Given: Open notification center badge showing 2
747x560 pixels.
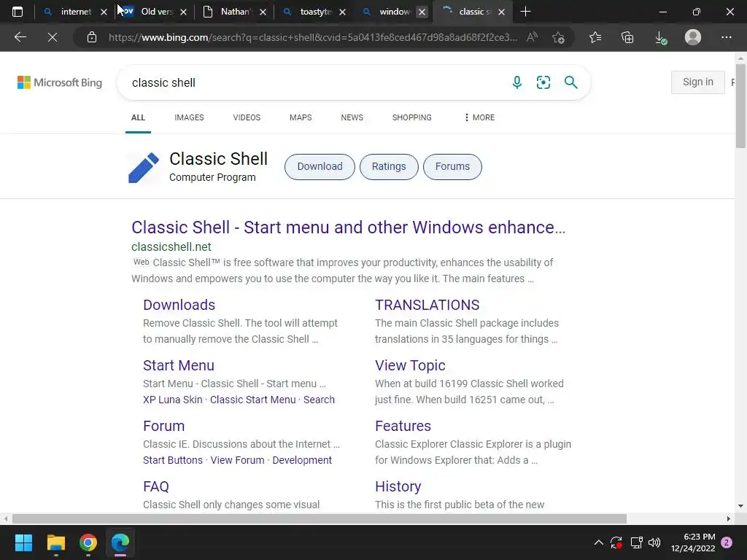Looking at the screenshot, I should coord(727,542).
